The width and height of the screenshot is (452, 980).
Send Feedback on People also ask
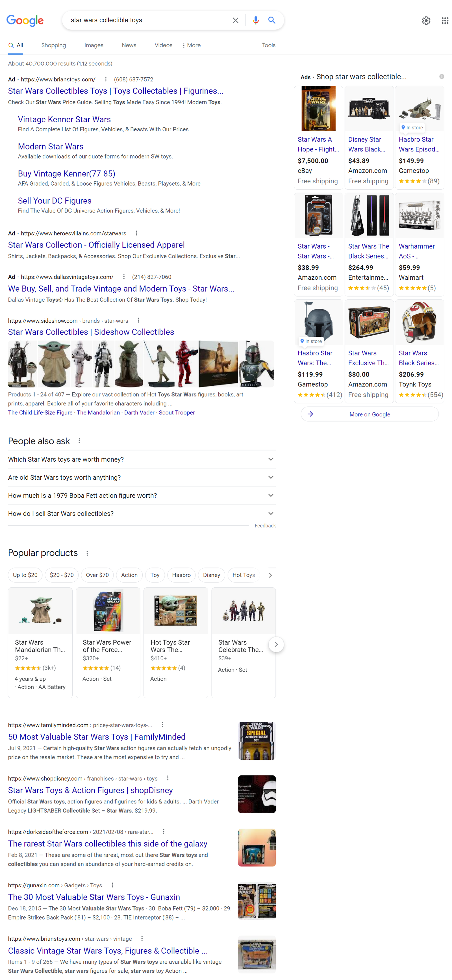(x=265, y=525)
